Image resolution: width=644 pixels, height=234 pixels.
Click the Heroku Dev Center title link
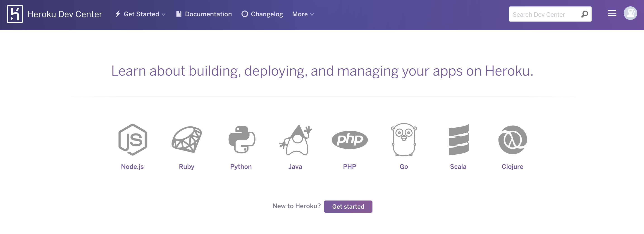(x=65, y=14)
